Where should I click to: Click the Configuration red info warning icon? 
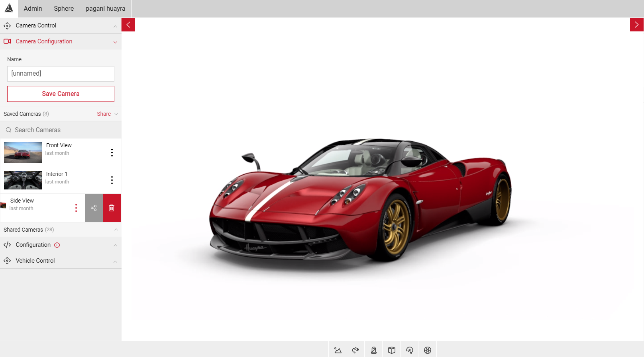coord(57,245)
